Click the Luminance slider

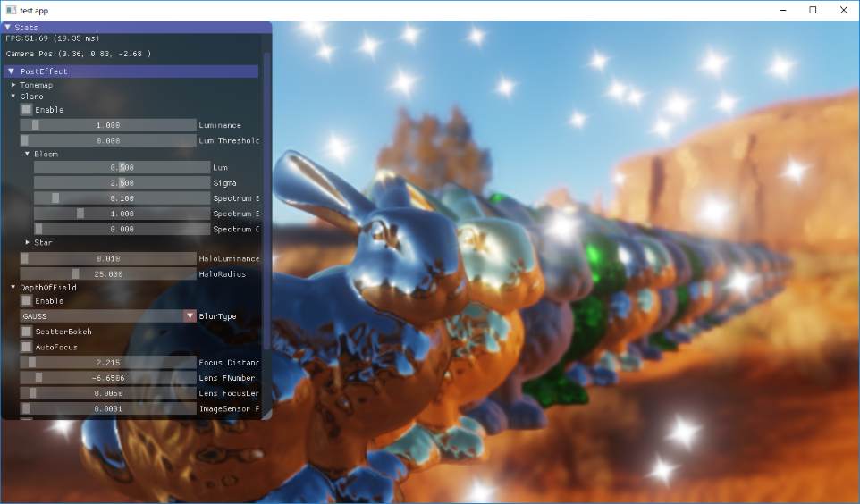click(x=108, y=125)
